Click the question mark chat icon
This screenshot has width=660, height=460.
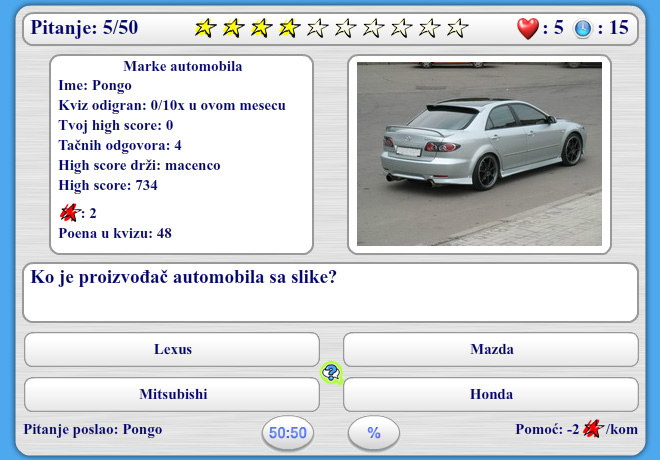click(331, 372)
